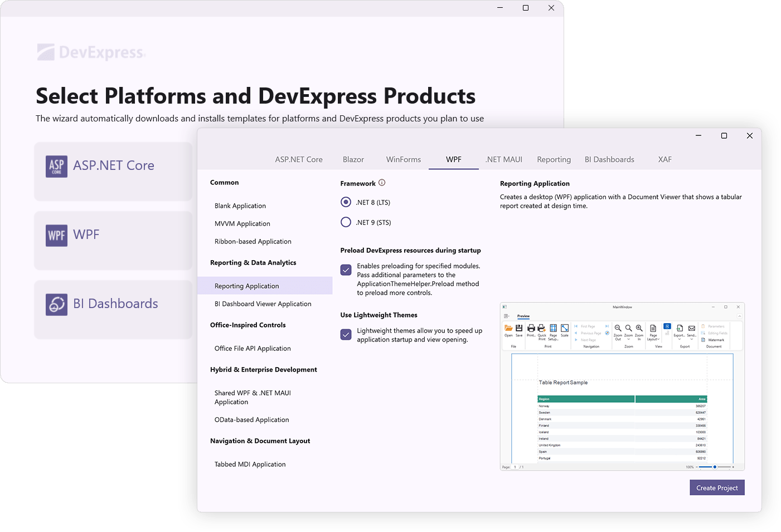Open the XAF platform tab

pos(664,159)
